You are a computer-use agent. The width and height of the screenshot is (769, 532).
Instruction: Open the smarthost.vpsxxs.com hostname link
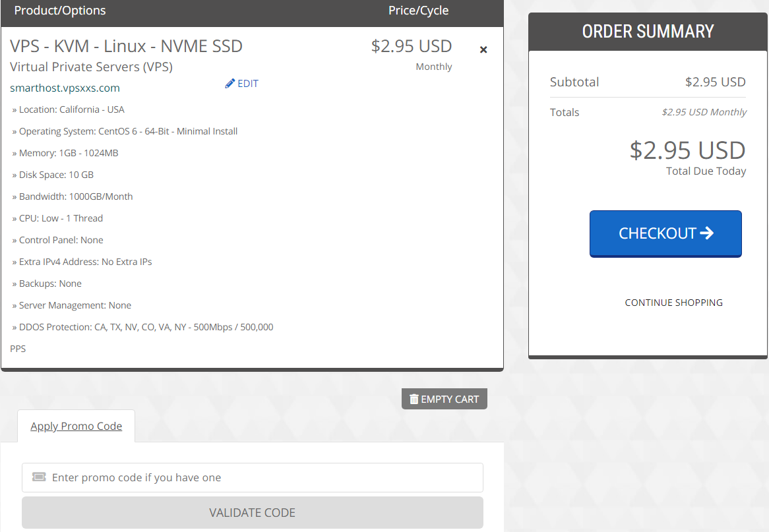click(x=65, y=88)
